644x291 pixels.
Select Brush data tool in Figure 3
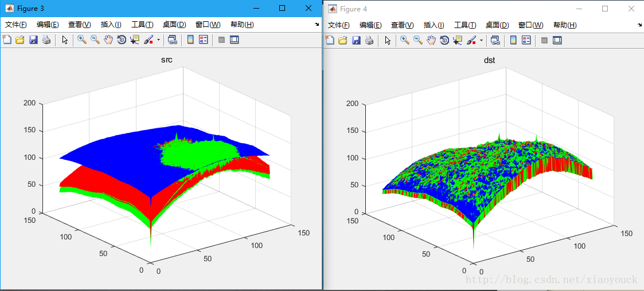pyautogui.click(x=149, y=40)
